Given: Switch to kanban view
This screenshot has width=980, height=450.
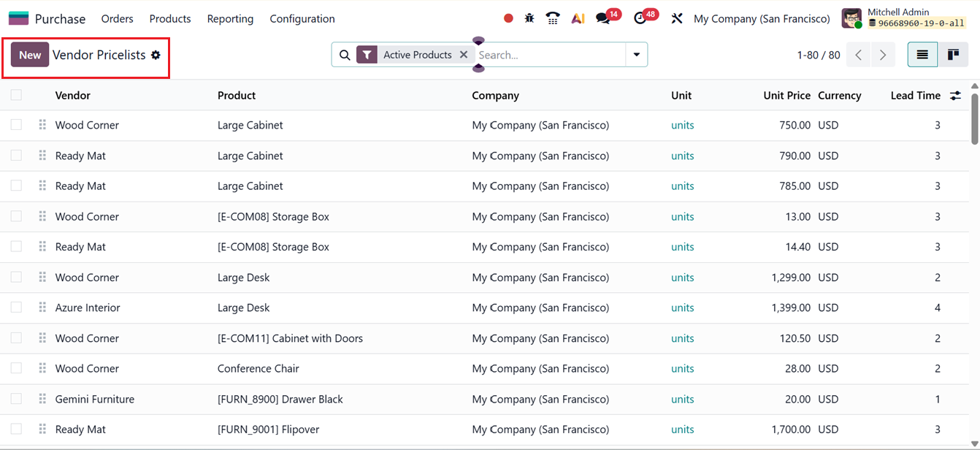Looking at the screenshot, I should tap(953, 55).
